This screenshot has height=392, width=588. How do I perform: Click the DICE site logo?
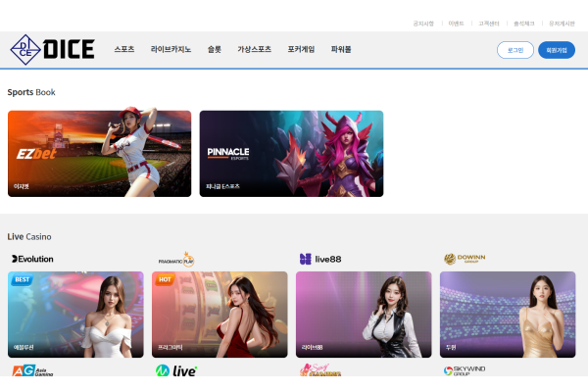coord(52,49)
